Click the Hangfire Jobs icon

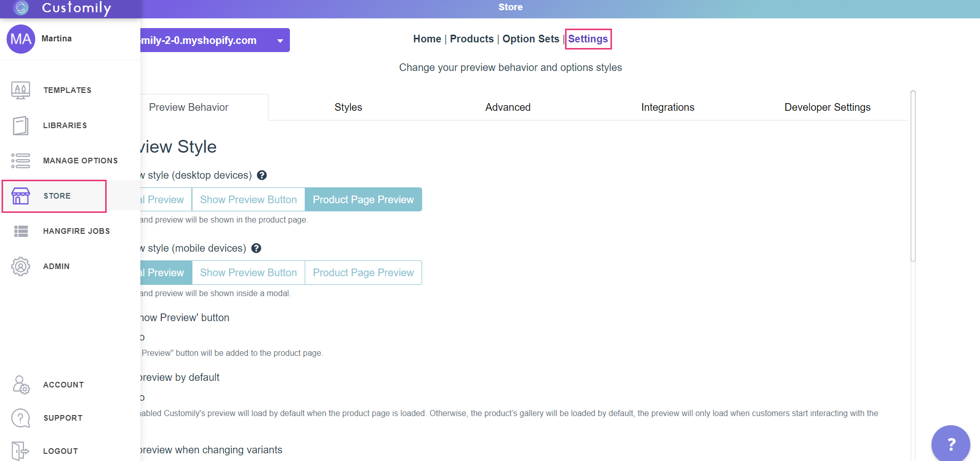(21, 231)
